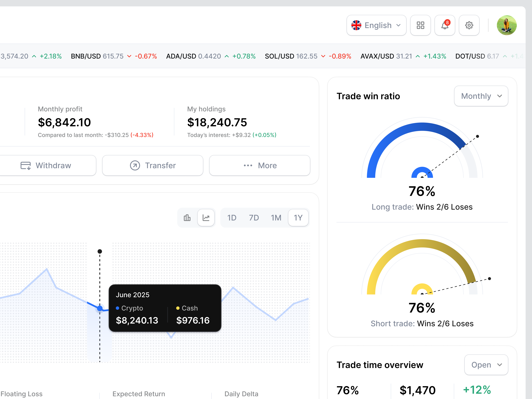Image resolution: width=532 pixels, height=399 pixels.
Task: Click the Cash value $976.16 in tooltip
Action: pos(193,320)
